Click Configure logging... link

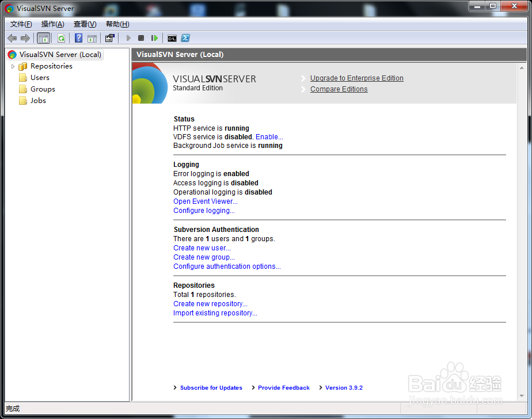(204, 210)
